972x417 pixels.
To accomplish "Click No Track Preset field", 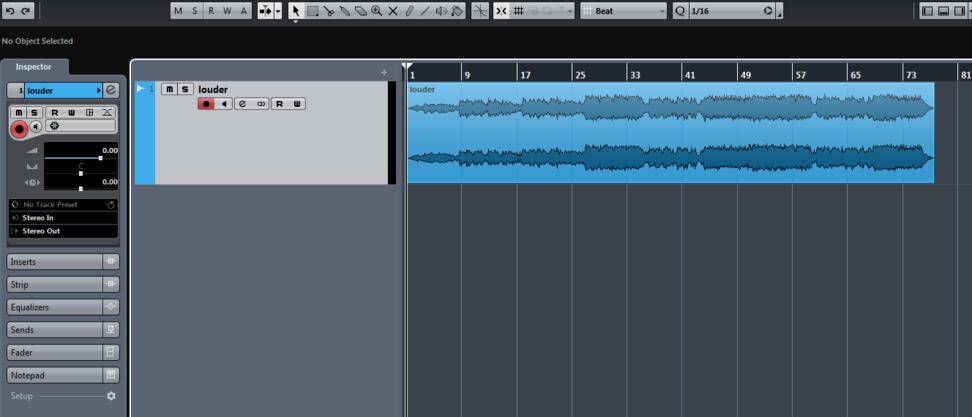I will tap(62, 204).
